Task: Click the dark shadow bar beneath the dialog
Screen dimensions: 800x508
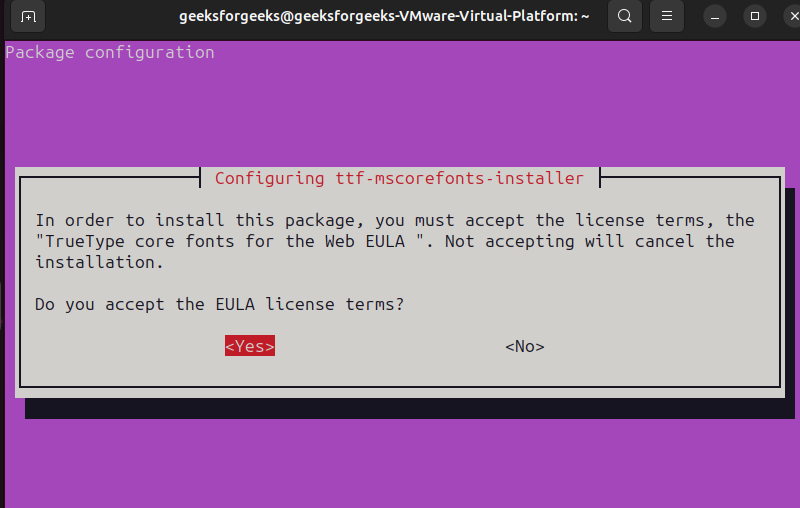Action: pos(400,407)
